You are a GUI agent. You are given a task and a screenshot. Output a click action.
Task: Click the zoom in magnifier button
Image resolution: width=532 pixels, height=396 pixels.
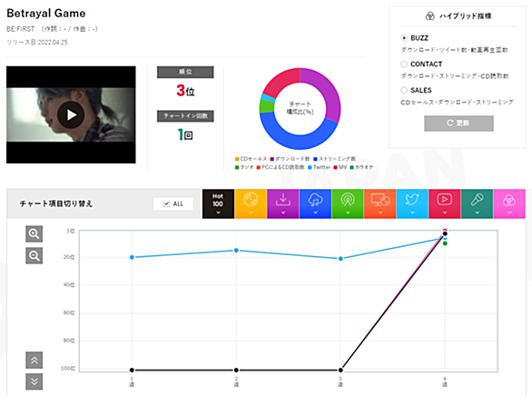[x=34, y=233]
